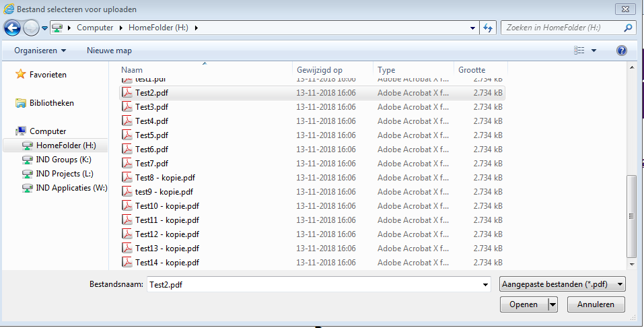
Task: Select Bibliotheken in the navigation pane
Action: point(51,103)
